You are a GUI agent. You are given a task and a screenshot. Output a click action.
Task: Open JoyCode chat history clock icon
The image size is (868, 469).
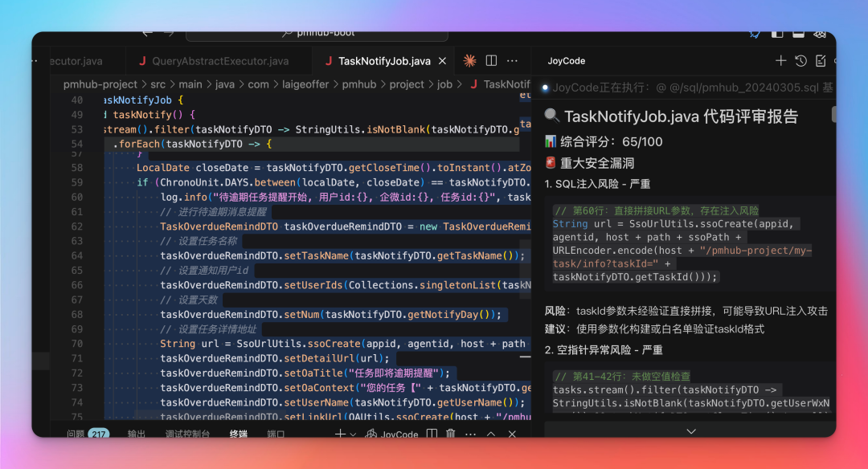[x=800, y=61]
